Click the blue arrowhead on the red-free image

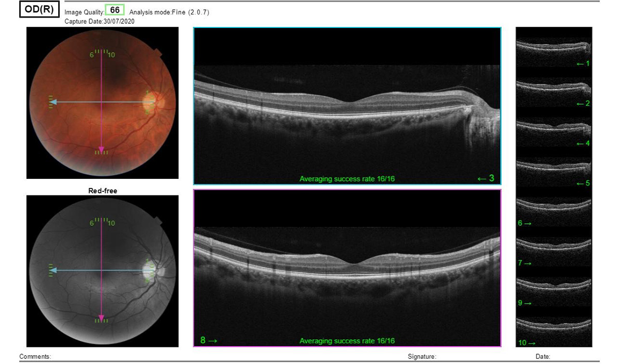pos(54,270)
